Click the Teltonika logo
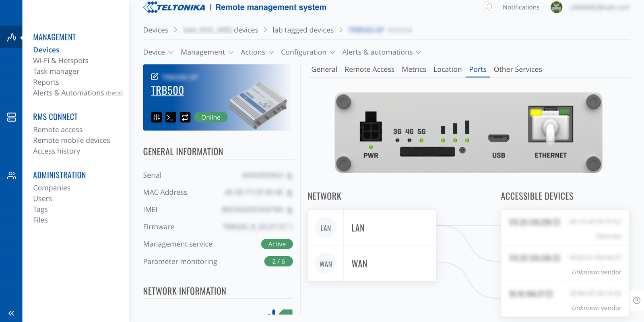Image resolution: width=644 pixels, height=322 pixels. tap(174, 7)
